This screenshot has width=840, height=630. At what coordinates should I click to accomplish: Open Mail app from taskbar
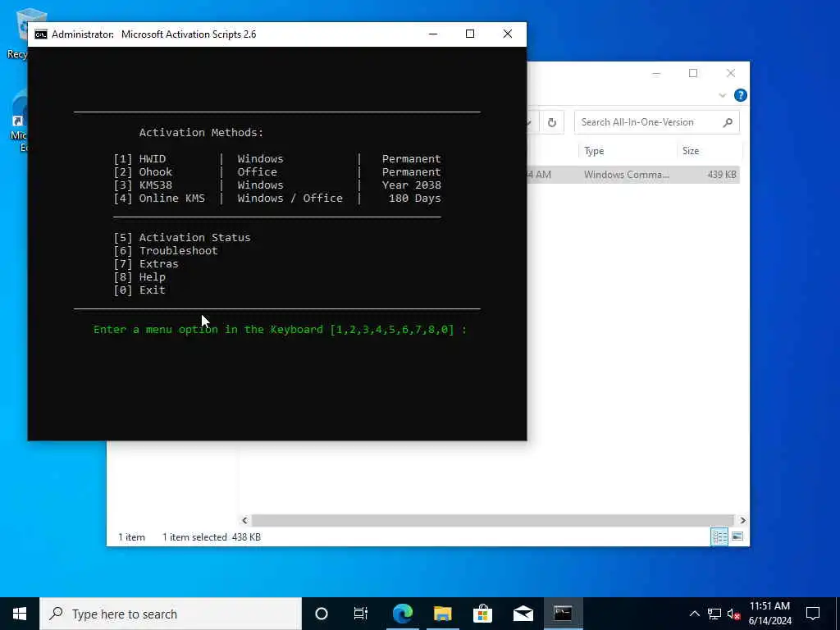coord(523,614)
